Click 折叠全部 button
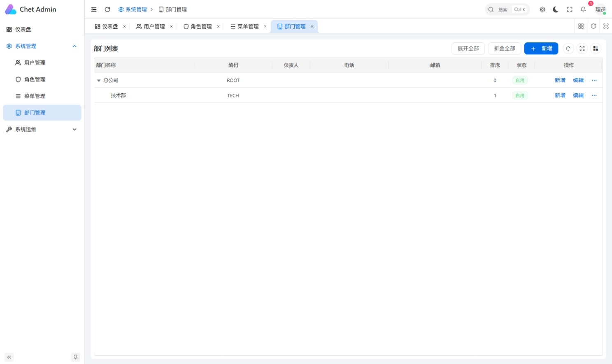 [x=505, y=49]
